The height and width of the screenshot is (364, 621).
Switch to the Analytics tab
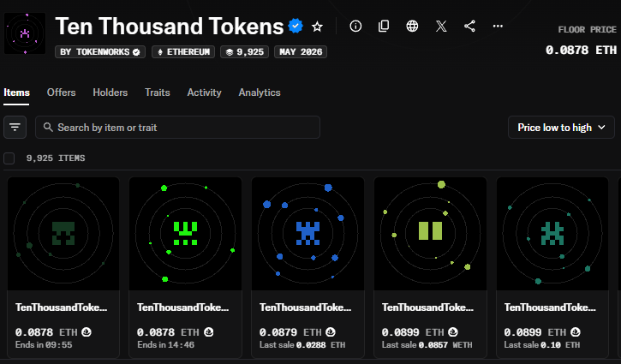pyautogui.click(x=260, y=92)
